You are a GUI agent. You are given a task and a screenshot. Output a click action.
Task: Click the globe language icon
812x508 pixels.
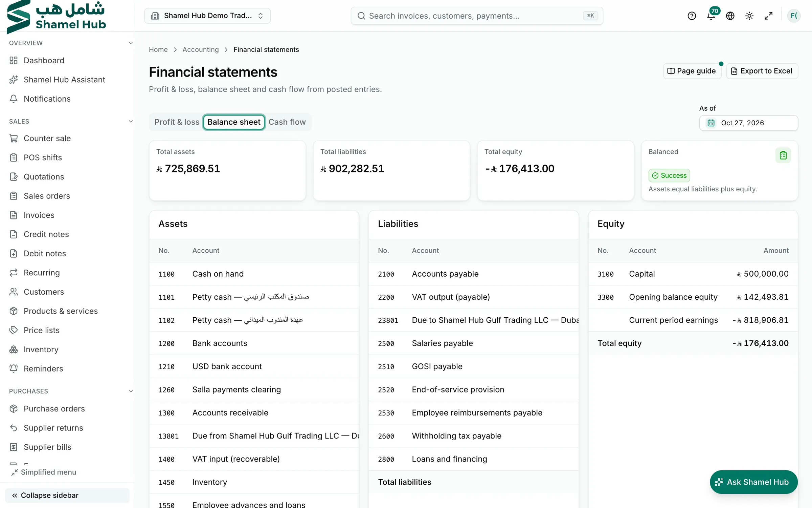(730, 16)
